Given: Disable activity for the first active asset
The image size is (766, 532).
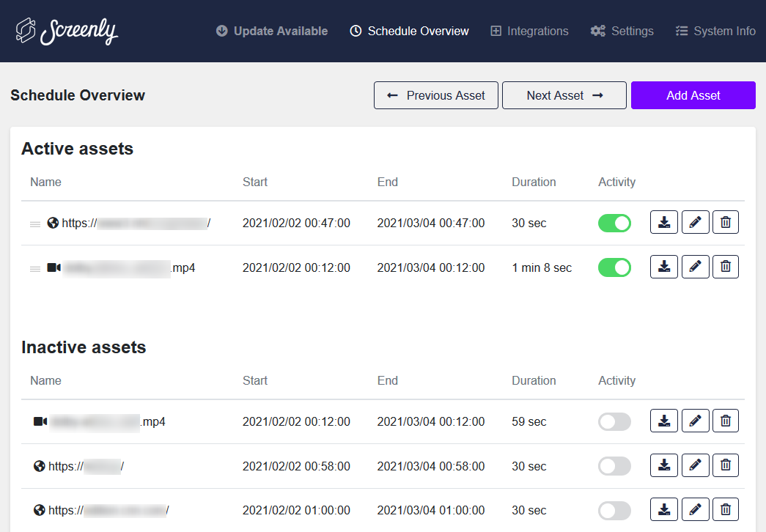Looking at the screenshot, I should 614,222.
